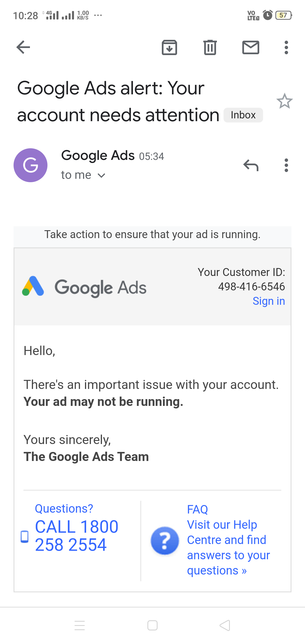Tap the home button in navigation bar
Viewport: 305px width, 644px height.
point(152,625)
